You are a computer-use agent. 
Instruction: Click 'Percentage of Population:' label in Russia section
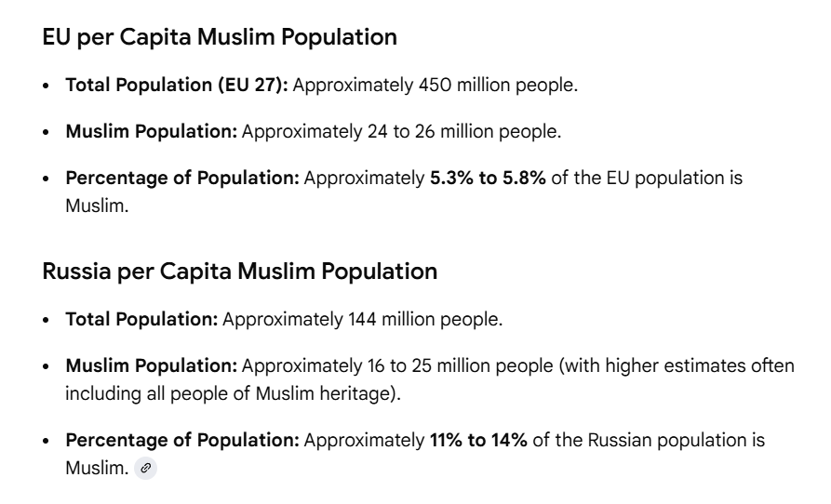pyautogui.click(x=182, y=441)
